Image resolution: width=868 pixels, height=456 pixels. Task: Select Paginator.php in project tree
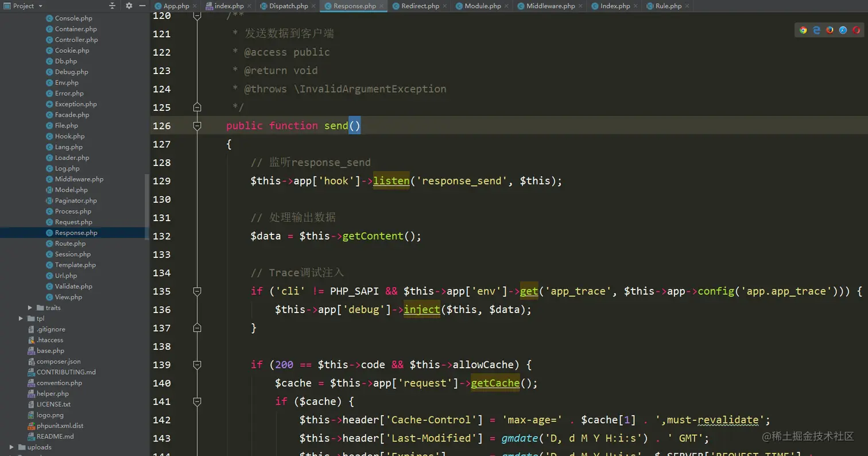click(x=76, y=200)
